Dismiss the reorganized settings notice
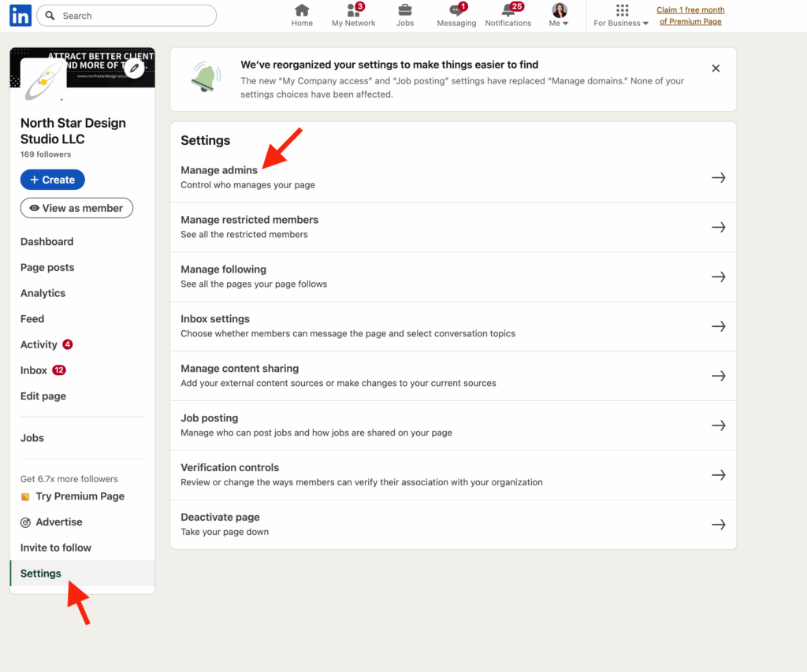Image resolution: width=807 pixels, height=672 pixels. (x=716, y=69)
